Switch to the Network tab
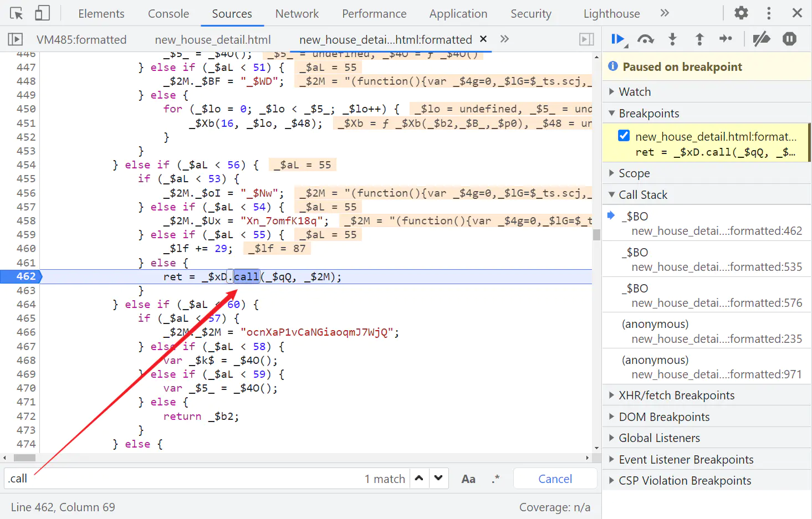 click(x=297, y=14)
